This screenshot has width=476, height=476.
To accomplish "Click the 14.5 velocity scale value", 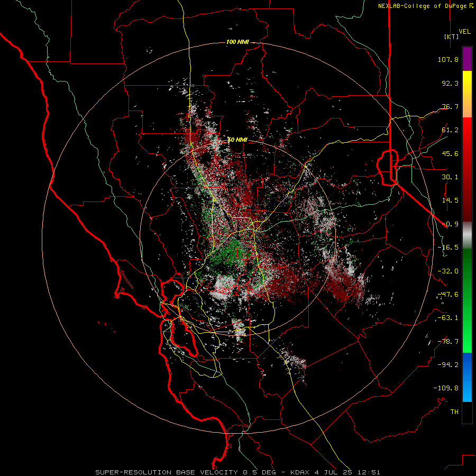I will (450, 200).
